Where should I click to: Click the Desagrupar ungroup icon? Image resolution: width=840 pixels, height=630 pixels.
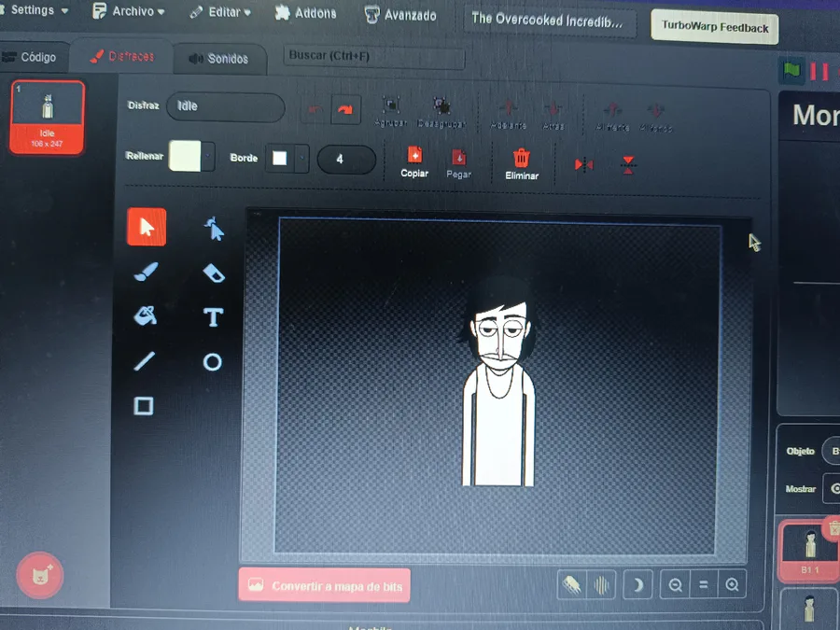(x=441, y=105)
